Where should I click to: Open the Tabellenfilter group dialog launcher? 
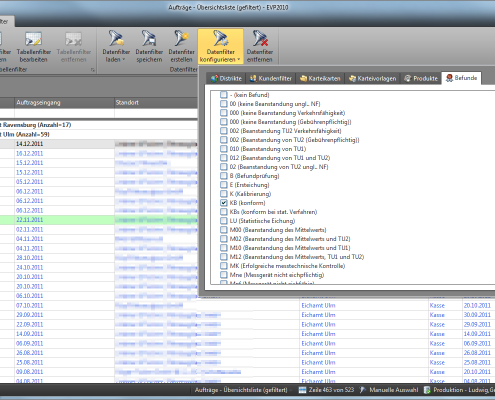click(93, 70)
